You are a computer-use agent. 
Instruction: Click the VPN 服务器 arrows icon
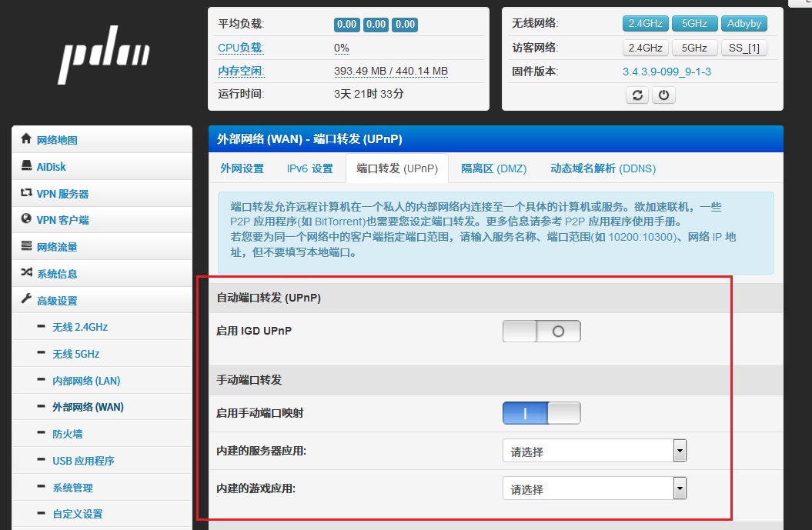click(26, 193)
